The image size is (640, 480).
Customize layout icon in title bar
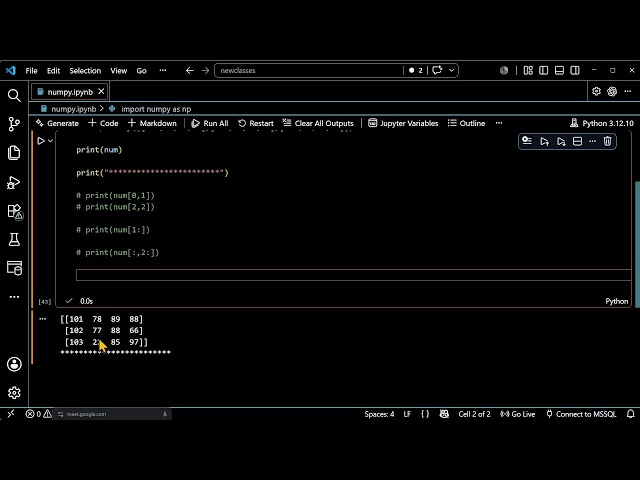(528, 71)
